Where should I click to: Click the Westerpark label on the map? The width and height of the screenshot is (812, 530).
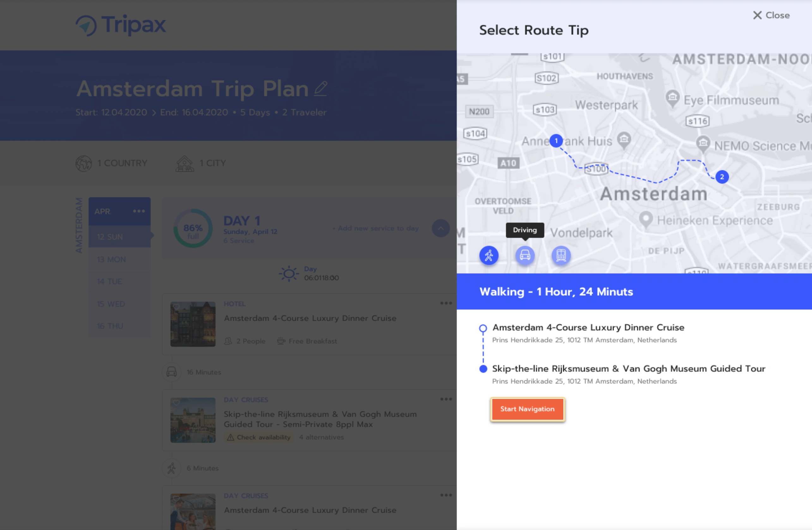pyautogui.click(x=606, y=105)
